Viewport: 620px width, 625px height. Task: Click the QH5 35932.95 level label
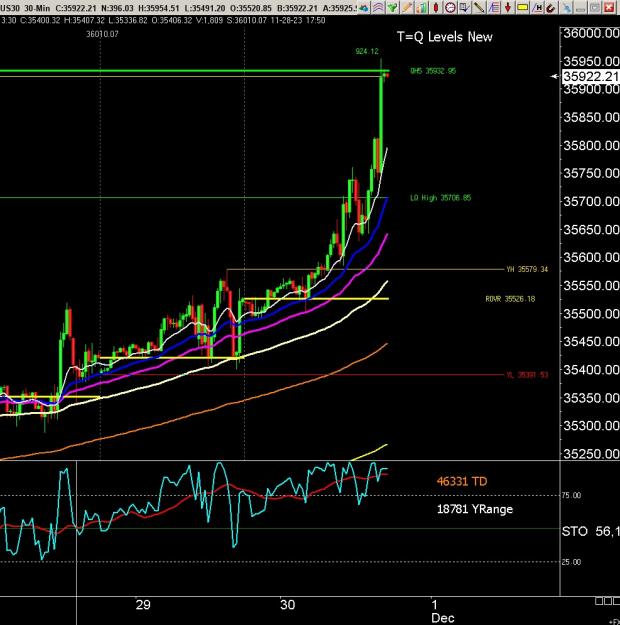[x=433, y=71]
